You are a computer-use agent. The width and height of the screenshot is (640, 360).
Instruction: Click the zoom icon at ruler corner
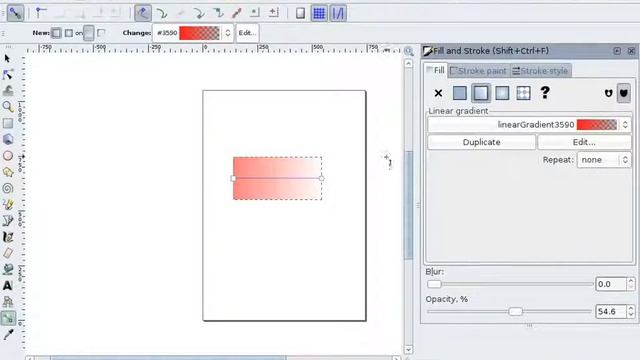click(408, 51)
